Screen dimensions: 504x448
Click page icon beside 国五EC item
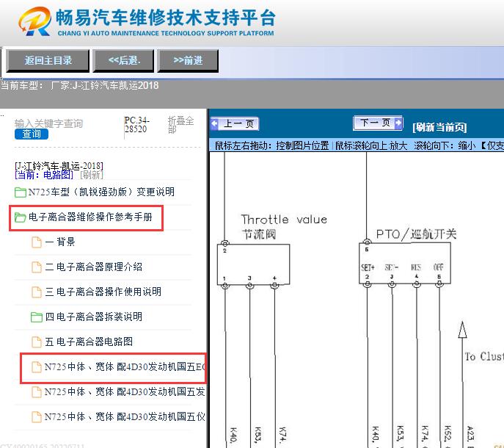click(x=37, y=367)
